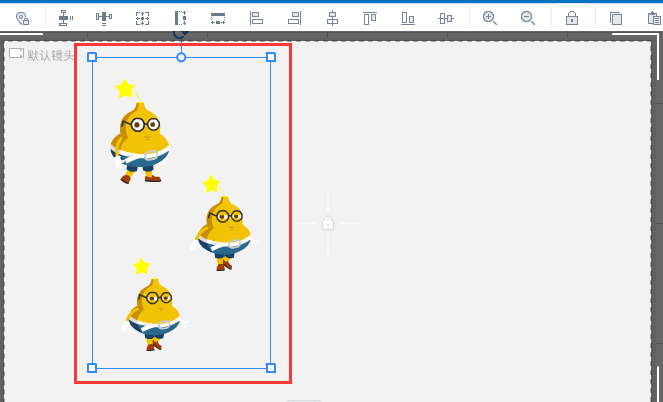The width and height of the screenshot is (663, 402).
Task: Lock the selected objects with padlock icon
Action: (x=572, y=18)
